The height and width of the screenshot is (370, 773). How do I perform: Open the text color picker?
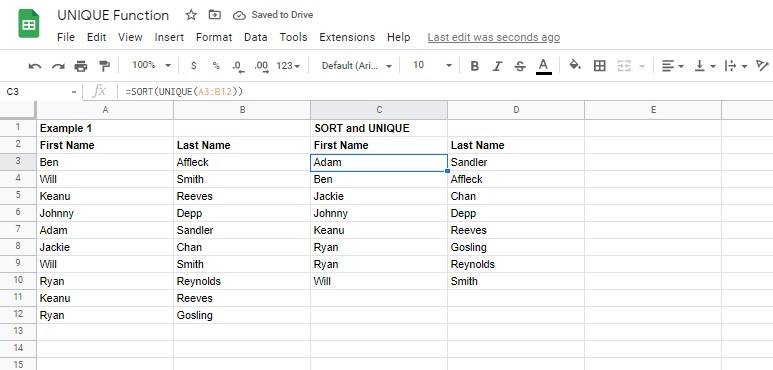tap(543, 66)
